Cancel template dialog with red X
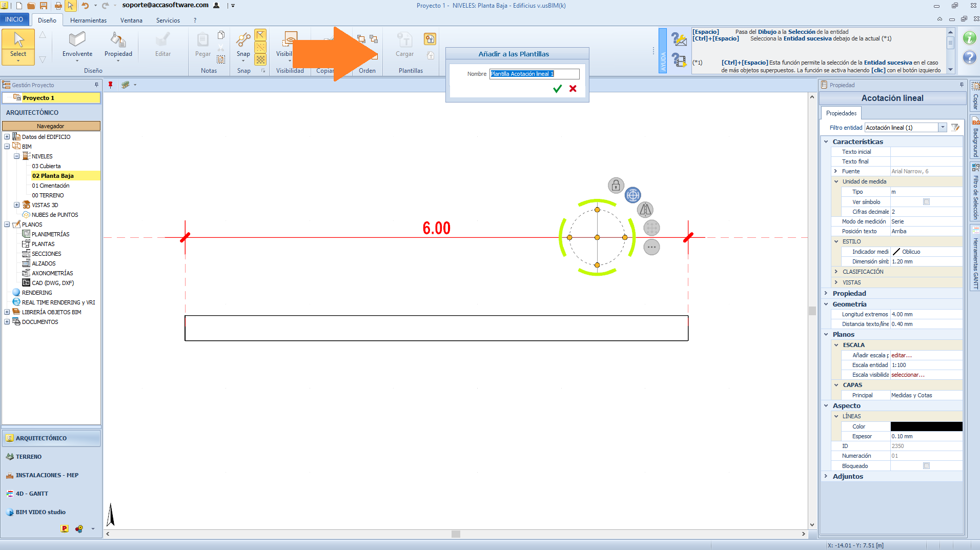 (573, 89)
